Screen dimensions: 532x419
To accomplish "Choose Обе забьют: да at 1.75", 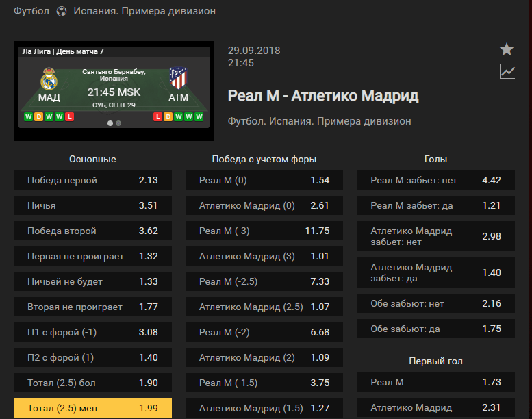I will [435, 329].
